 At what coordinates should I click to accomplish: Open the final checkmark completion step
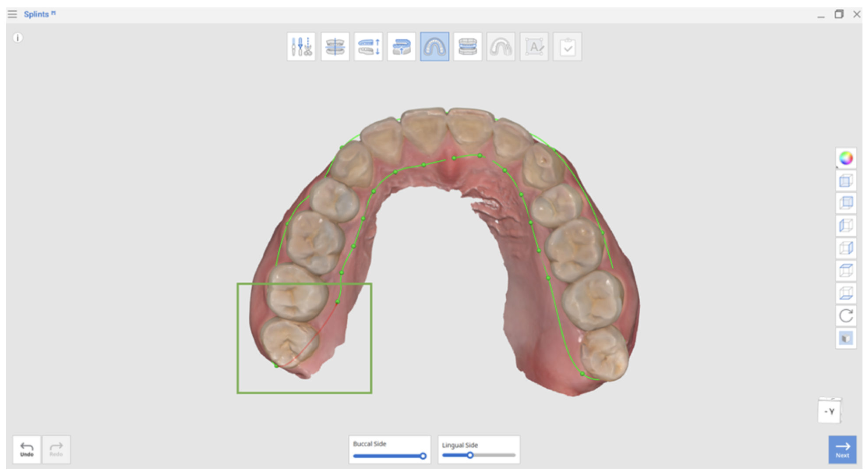point(568,46)
